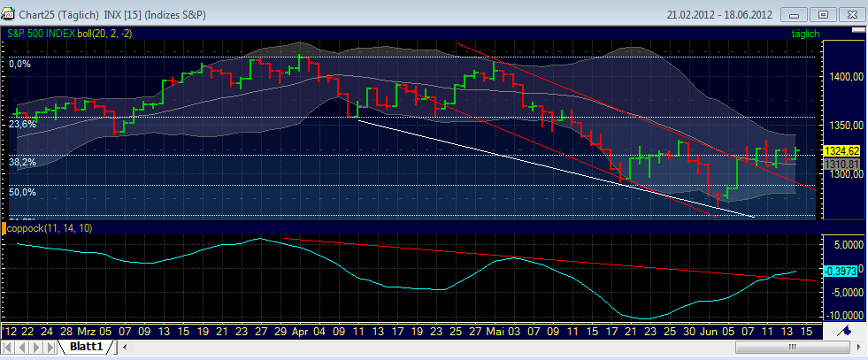Click the Mrz label on date axis
This screenshot has width=868, height=360.
click(x=87, y=332)
